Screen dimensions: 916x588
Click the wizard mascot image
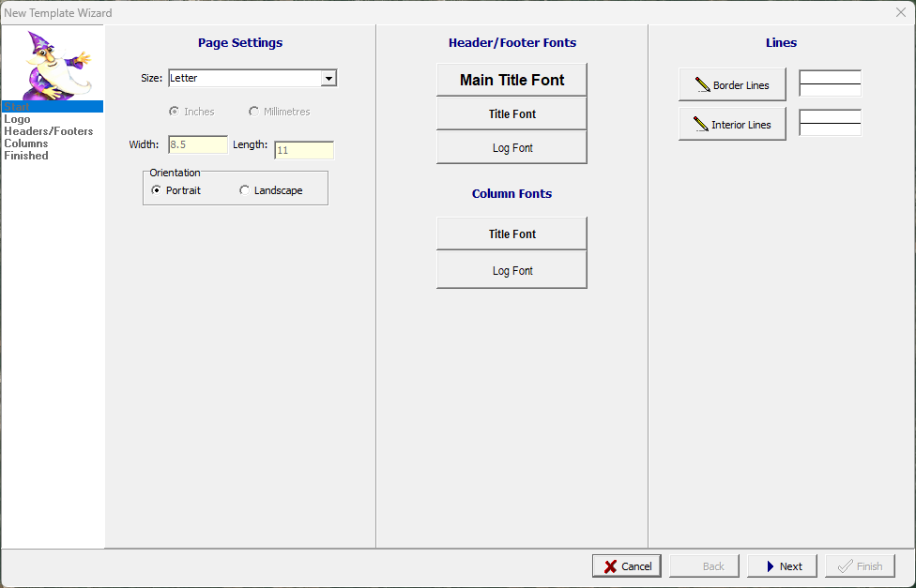click(x=53, y=64)
